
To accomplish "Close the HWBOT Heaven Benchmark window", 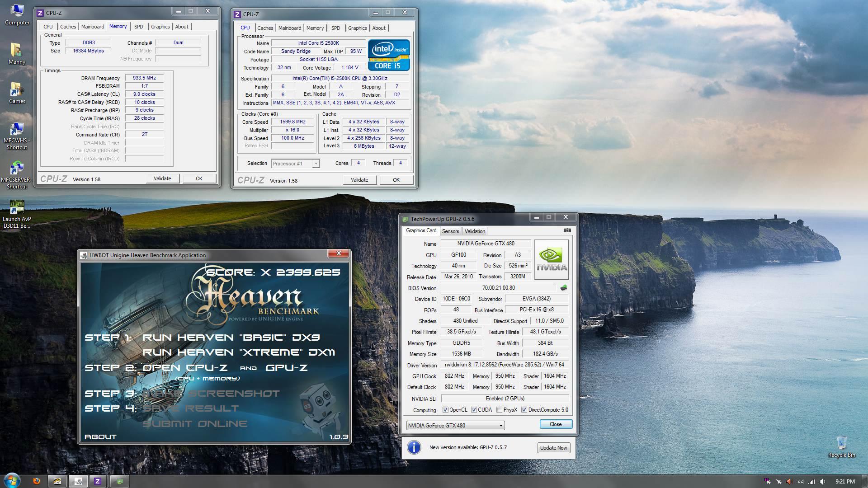I will coord(339,253).
